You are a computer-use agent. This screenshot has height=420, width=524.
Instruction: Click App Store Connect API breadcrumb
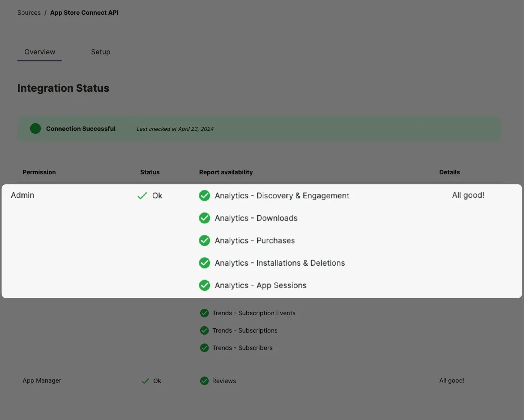(x=84, y=13)
